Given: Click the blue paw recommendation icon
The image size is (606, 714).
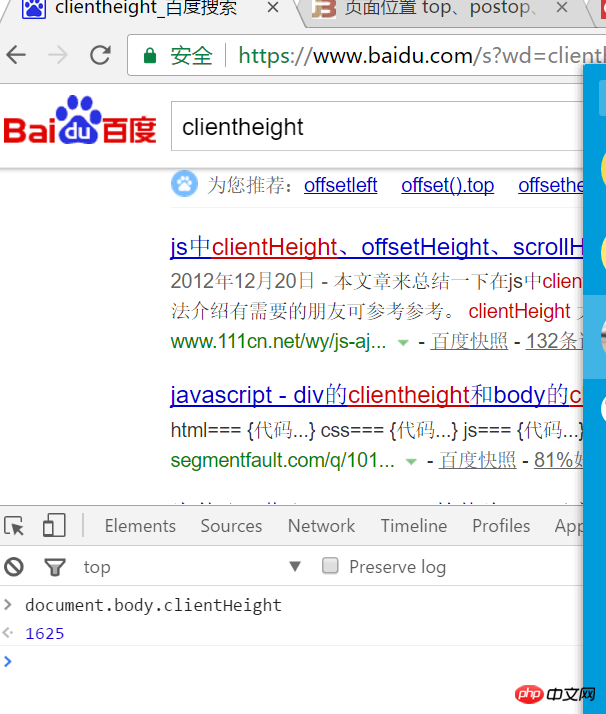Looking at the screenshot, I should (x=184, y=184).
